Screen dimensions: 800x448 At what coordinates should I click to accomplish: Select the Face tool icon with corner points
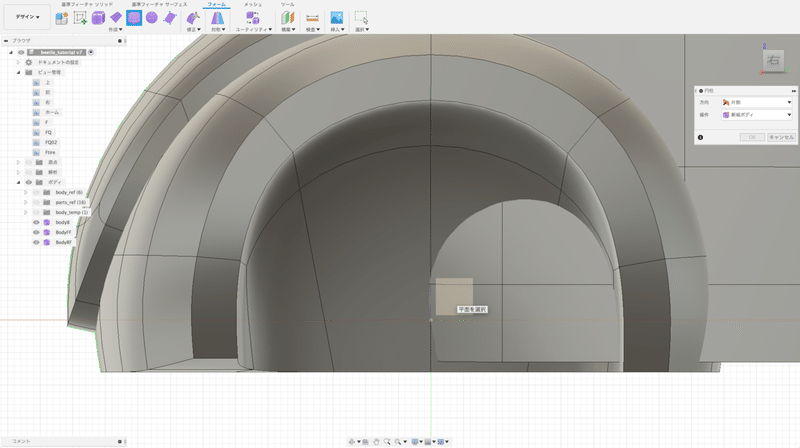(x=170, y=18)
